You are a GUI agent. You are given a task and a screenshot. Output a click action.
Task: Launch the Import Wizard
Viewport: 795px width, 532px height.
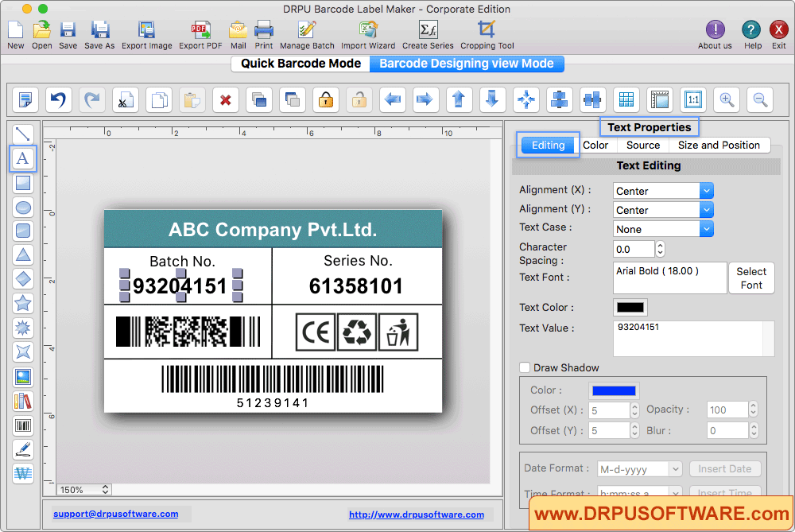(368, 30)
